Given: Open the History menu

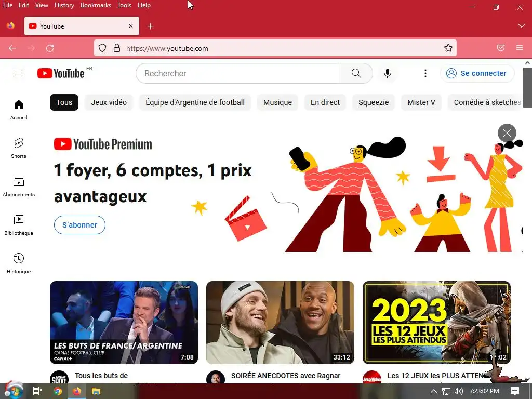Looking at the screenshot, I should [64, 5].
